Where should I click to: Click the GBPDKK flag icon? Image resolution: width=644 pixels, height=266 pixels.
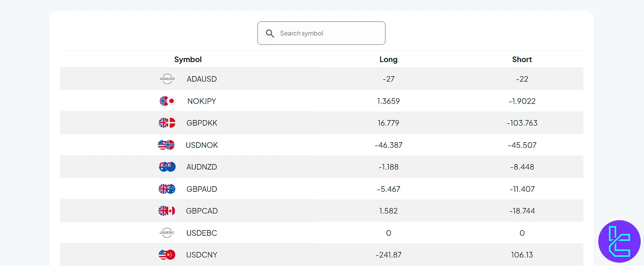coord(167,123)
